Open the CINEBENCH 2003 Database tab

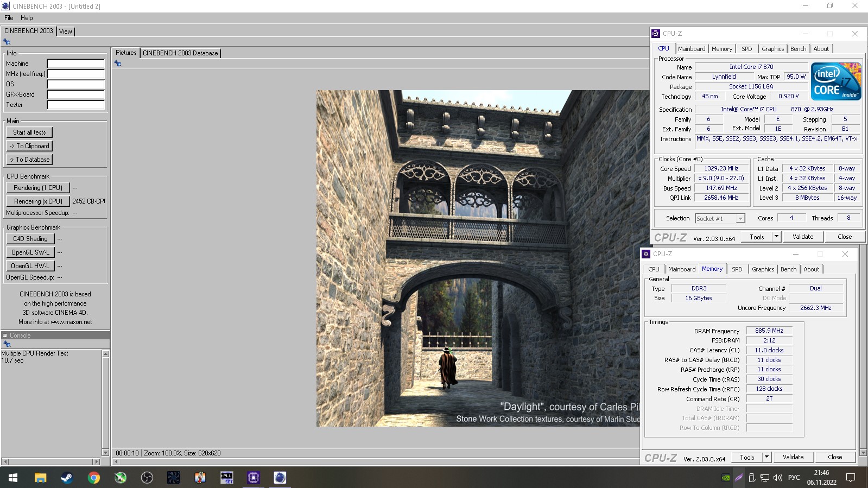point(180,53)
